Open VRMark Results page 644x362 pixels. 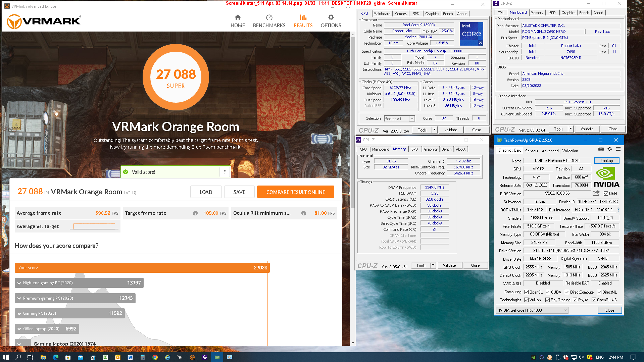303,21
